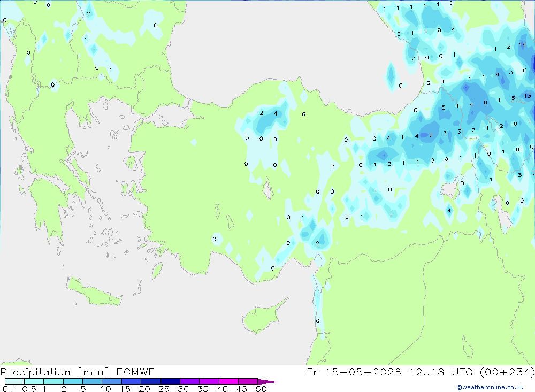Click the '6' precipitation value on the map

pyautogui.click(x=498, y=75)
